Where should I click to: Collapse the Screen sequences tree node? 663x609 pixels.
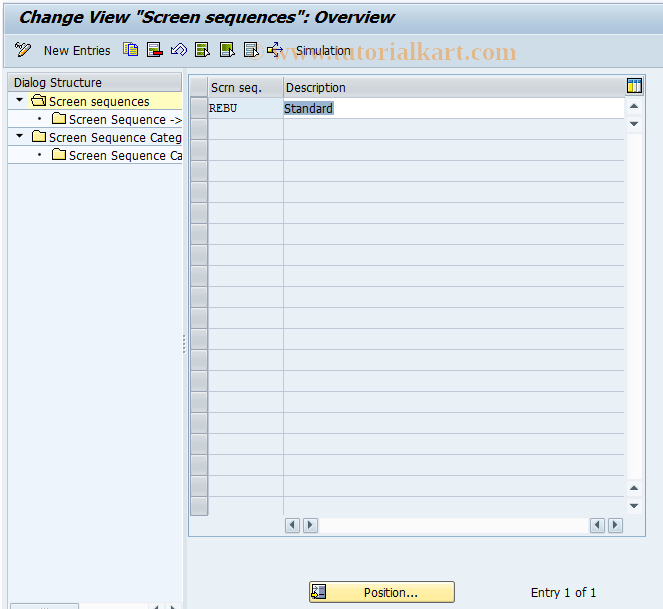19,101
